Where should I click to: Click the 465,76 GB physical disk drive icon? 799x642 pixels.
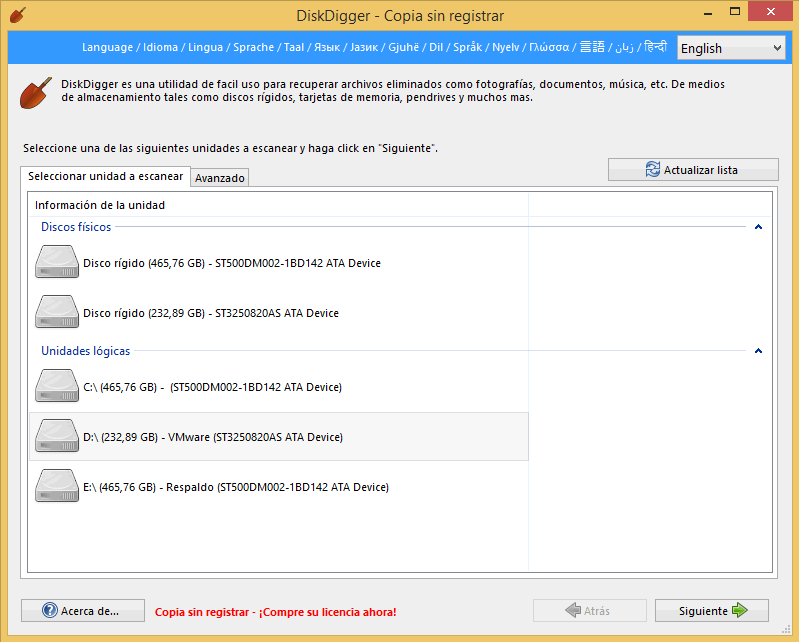click(x=57, y=263)
